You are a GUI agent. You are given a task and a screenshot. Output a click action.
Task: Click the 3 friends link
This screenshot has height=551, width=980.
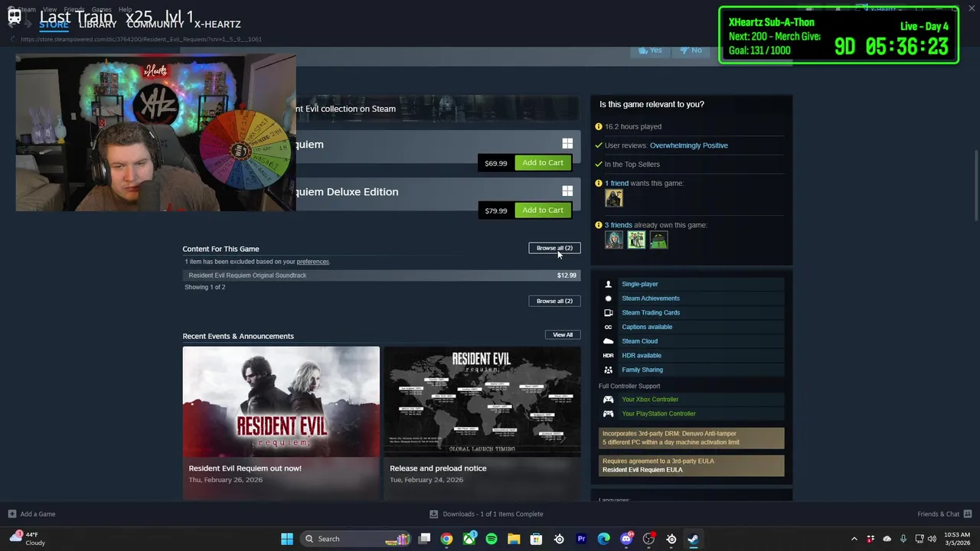[x=619, y=225]
